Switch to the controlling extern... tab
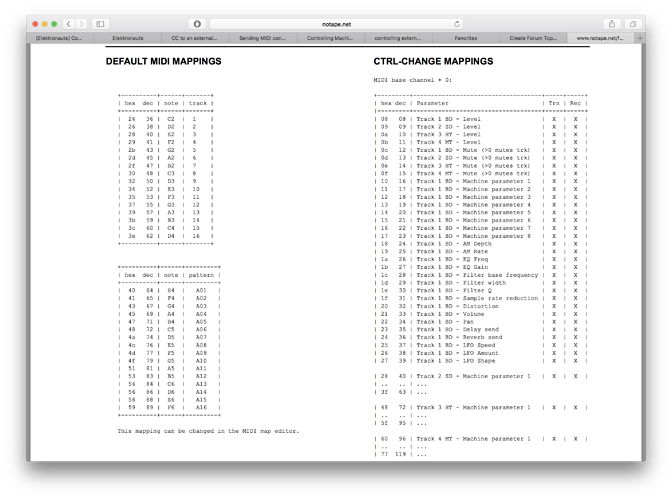Image resolution: width=672 pixels, height=499 pixels. [398, 38]
